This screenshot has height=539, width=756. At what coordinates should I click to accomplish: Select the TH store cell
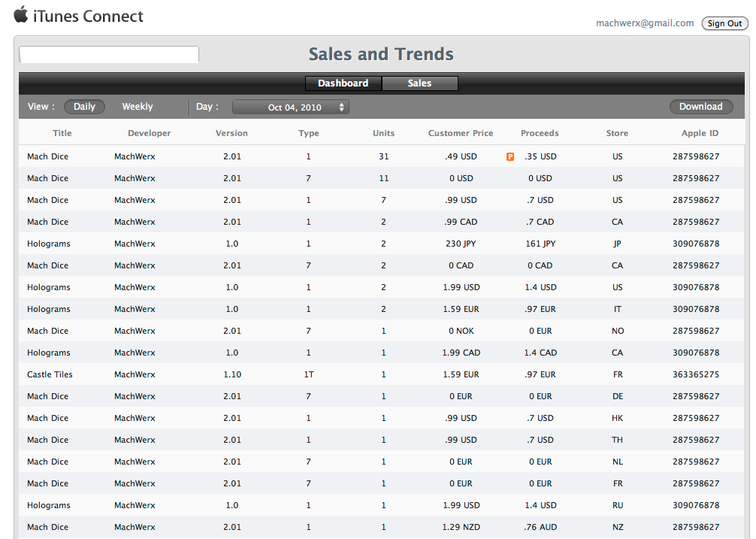pyautogui.click(x=618, y=441)
